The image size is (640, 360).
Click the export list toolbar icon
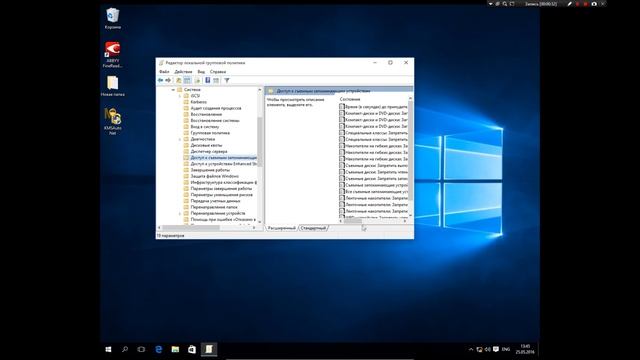[198, 80]
